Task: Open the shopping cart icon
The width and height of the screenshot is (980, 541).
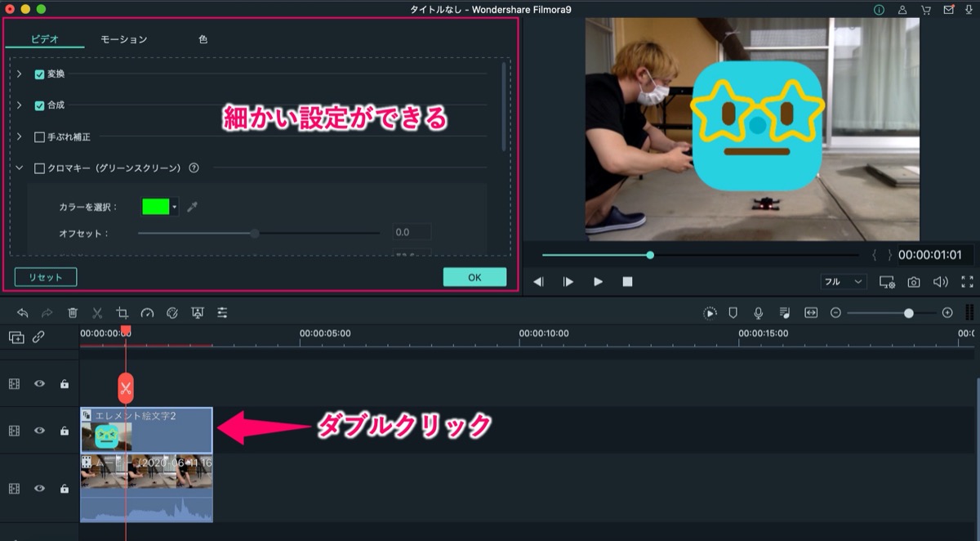Action: (925, 10)
